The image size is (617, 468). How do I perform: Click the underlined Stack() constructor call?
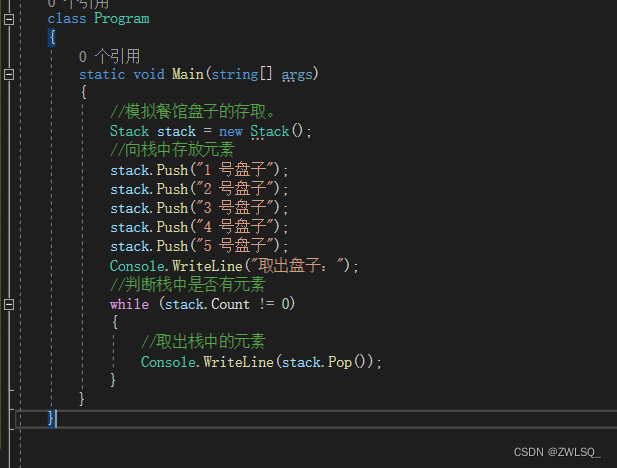277,131
